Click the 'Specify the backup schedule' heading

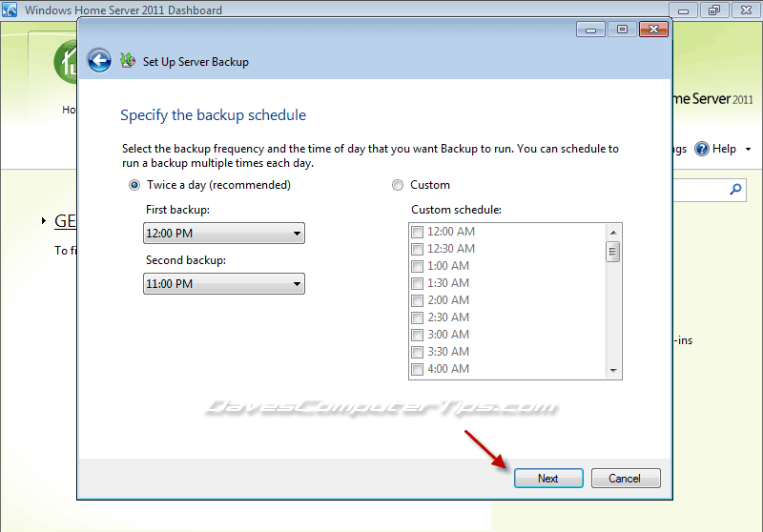[x=213, y=115]
